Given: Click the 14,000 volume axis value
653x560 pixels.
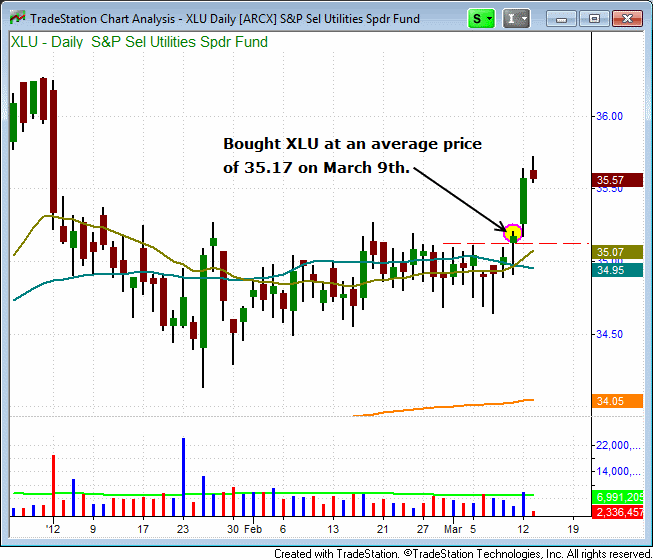Looking at the screenshot, I should (618, 471).
